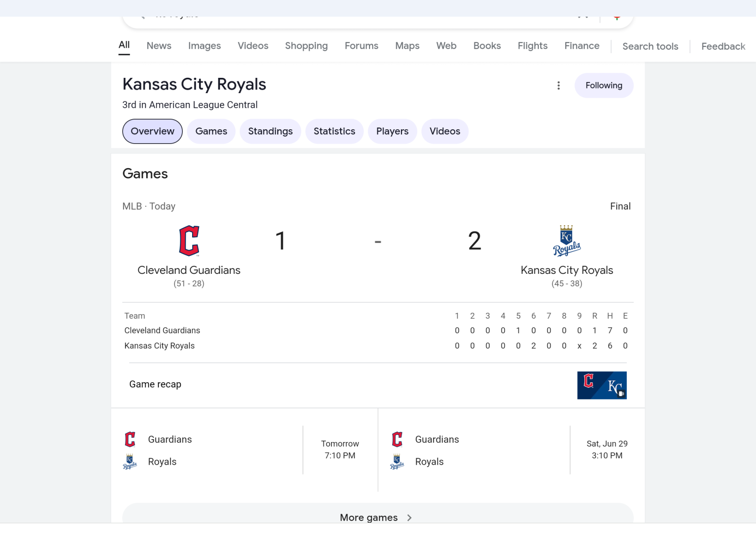
Task: Switch to the Books search tab
Action: point(487,45)
